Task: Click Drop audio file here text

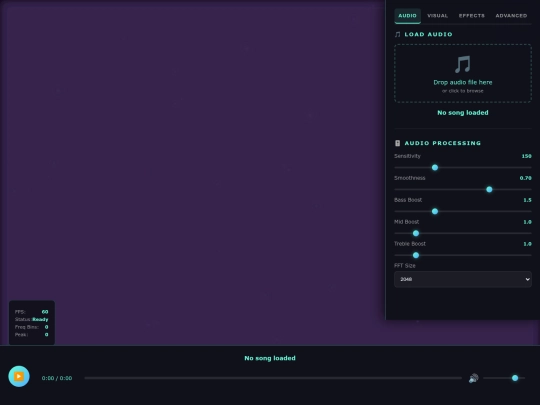Action: (463, 82)
